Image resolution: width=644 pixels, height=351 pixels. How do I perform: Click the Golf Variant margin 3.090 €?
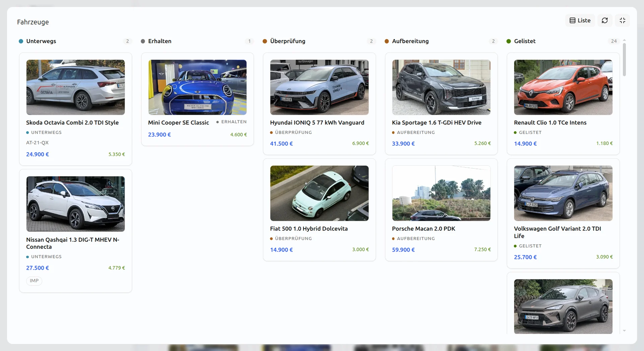point(604,257)
